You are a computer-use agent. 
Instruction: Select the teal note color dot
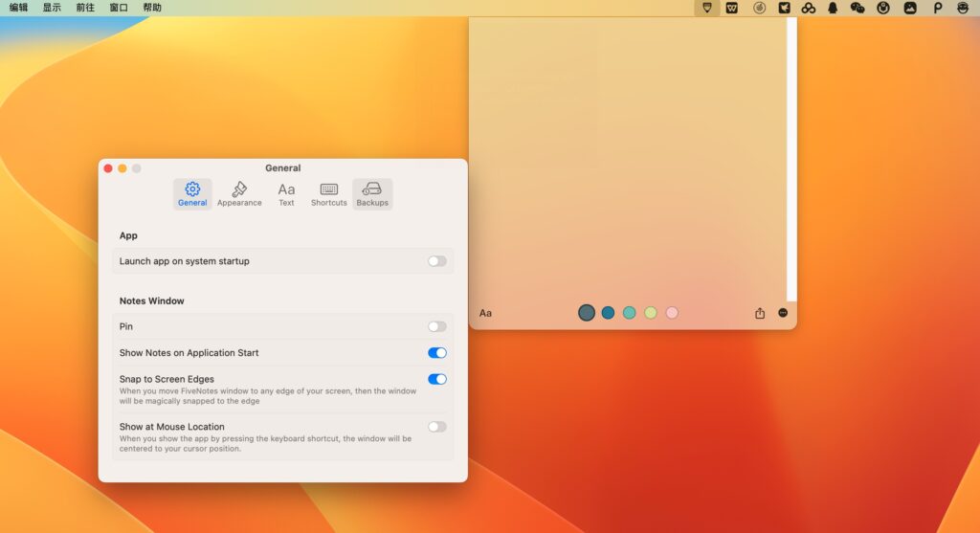pos(630,312)
